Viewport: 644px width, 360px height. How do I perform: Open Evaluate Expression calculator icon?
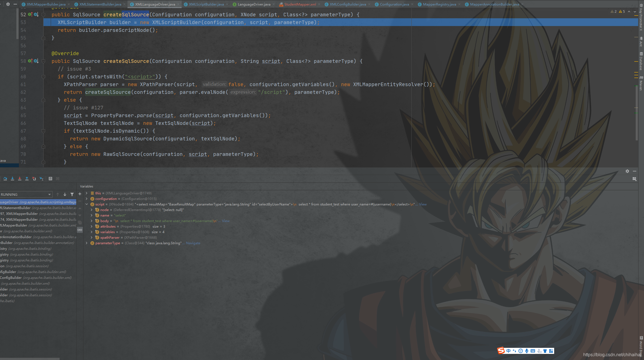tap(50, 179)
